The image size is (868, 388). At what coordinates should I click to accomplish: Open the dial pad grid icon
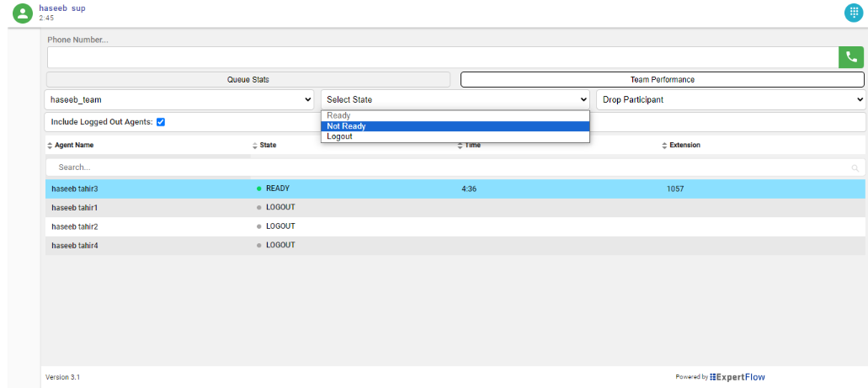coord(854,13)
